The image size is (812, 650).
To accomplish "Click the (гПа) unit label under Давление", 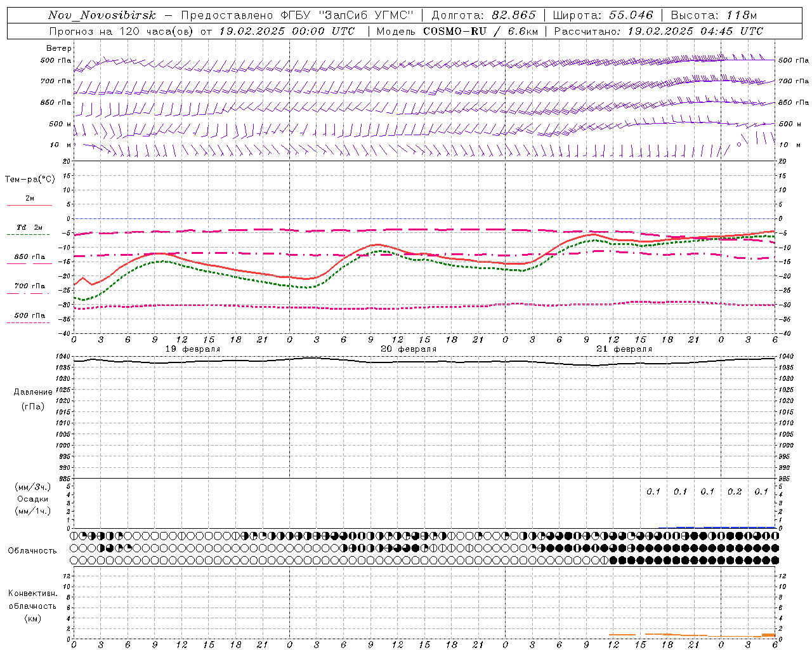I will click(33, 406).
